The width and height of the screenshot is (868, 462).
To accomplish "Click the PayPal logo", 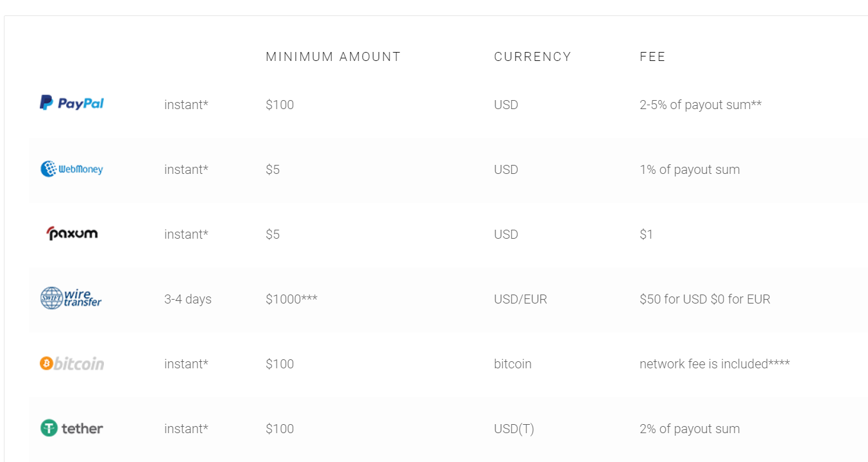I will [x=72, y=103].
